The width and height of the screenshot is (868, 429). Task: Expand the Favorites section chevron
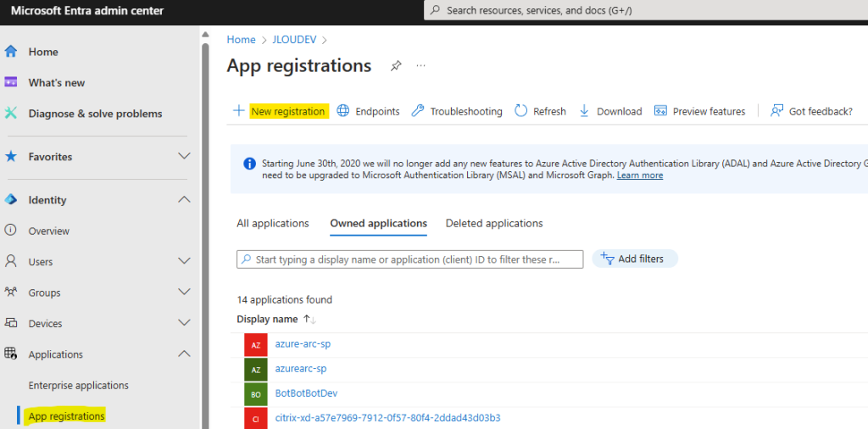pos(184,157)
